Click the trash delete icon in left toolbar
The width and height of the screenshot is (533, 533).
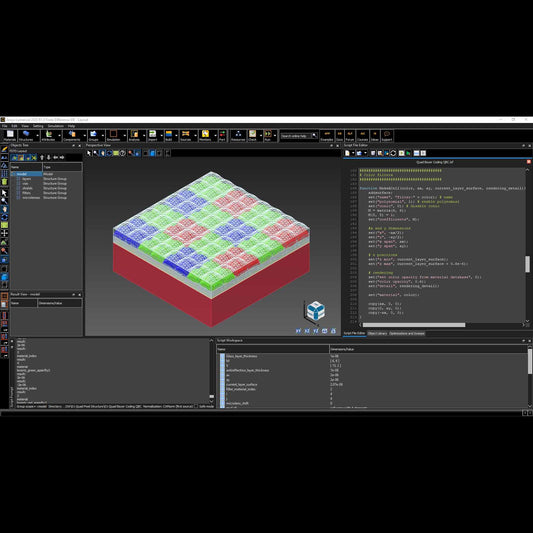pyautogui.click(x=4, y=182)
